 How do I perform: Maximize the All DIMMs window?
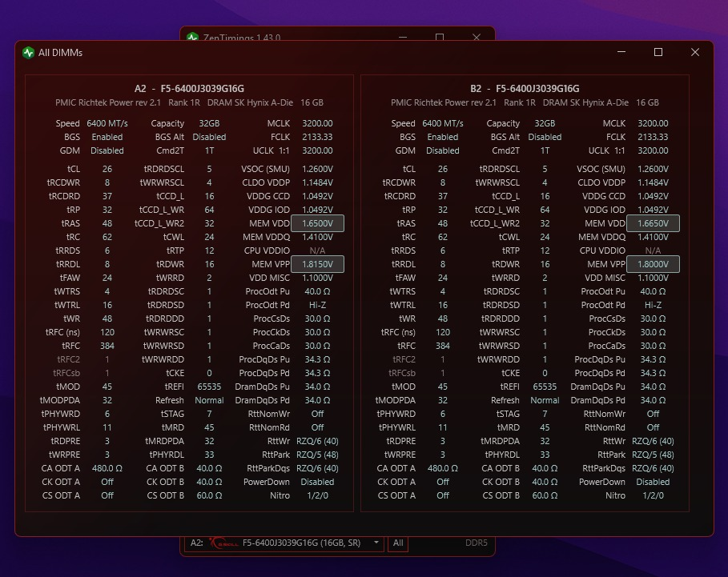[x=658, y=52]
